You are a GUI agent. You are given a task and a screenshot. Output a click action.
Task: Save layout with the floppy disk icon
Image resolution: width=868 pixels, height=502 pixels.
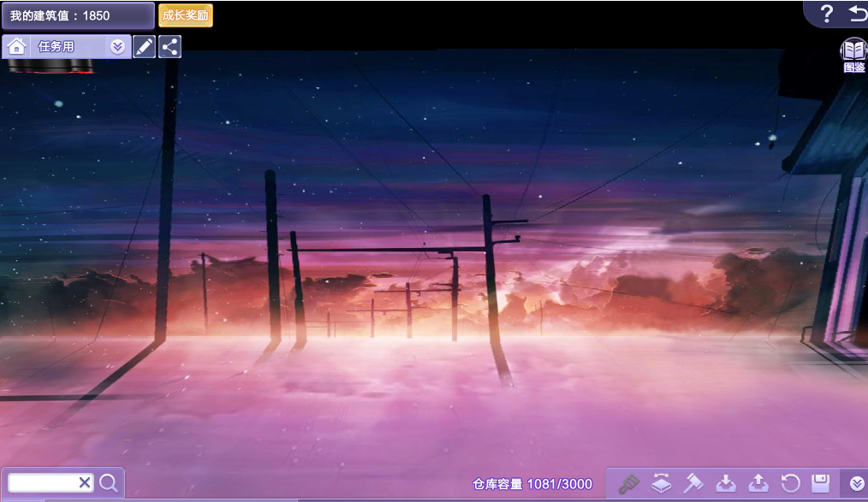pyautogui.click(x=820, y=484)
